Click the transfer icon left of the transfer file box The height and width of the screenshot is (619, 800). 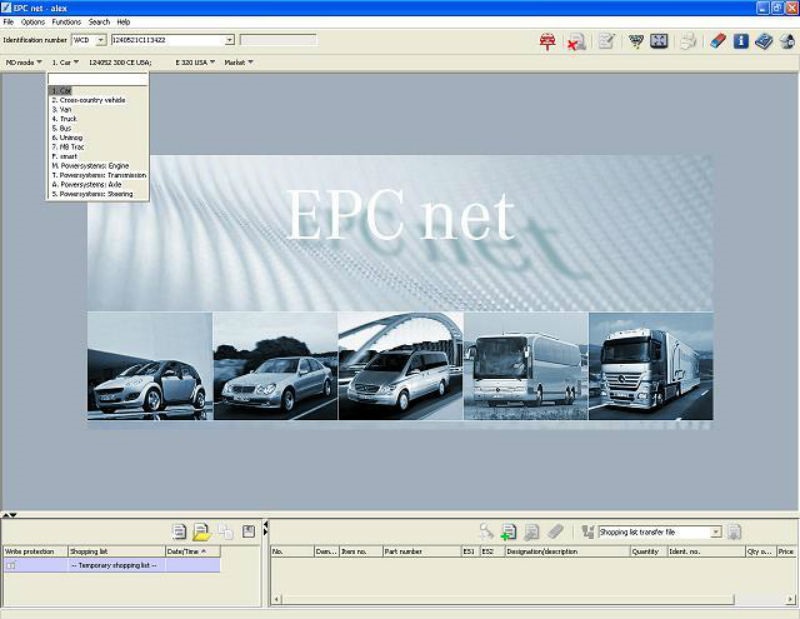pos(588,532)
